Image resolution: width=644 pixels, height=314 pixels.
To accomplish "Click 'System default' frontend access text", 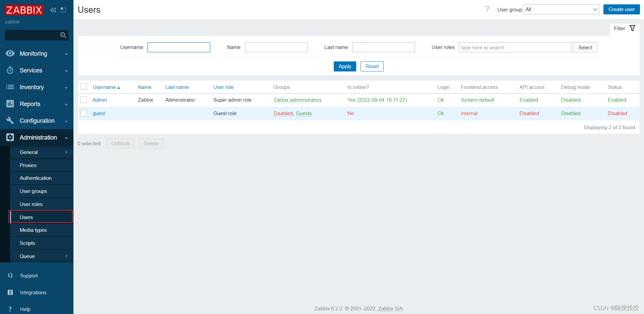I will [477, 100].
